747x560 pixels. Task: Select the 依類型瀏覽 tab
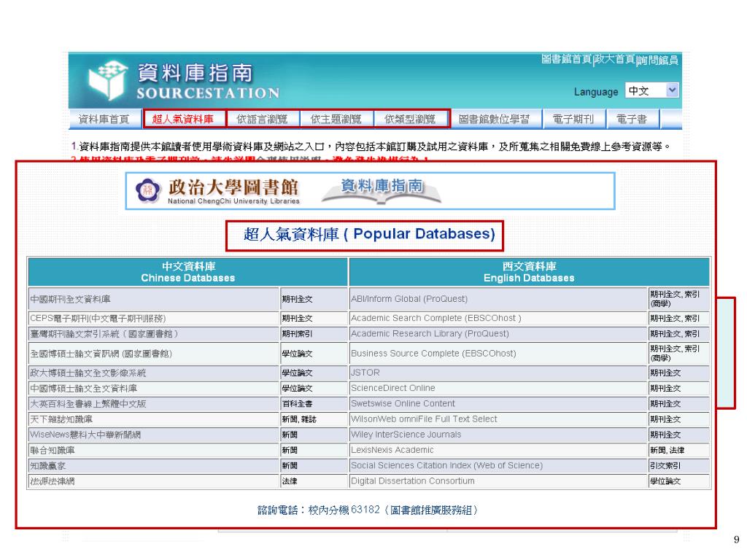(x=410, y=119)
